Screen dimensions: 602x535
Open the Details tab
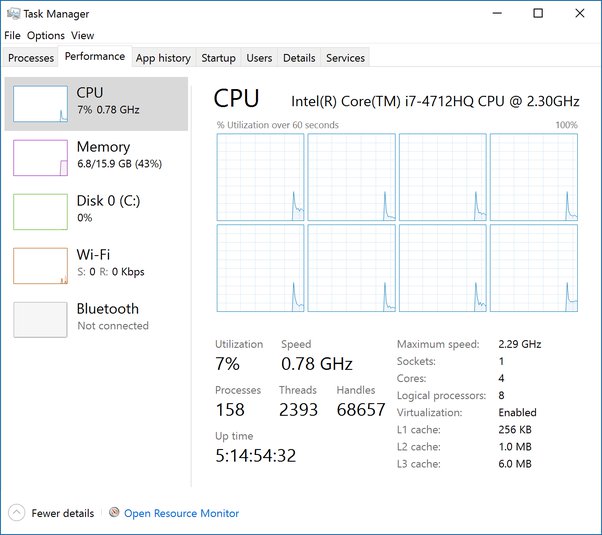tap(299, 58)
